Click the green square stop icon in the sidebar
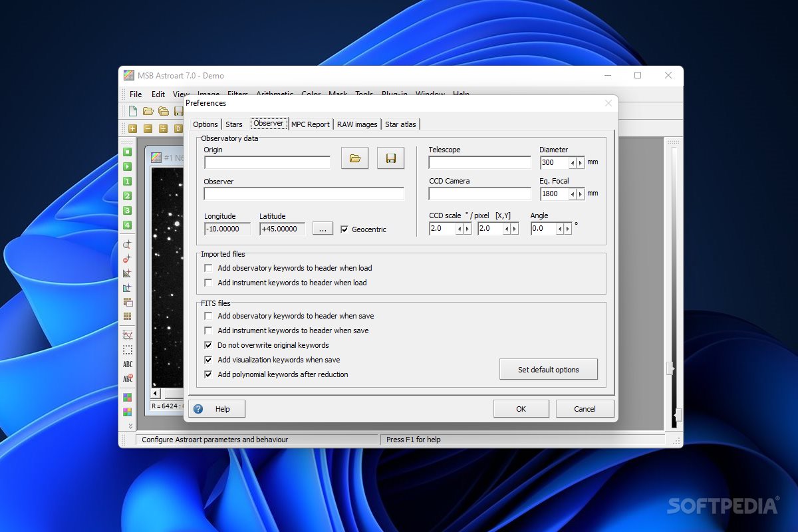 coord(127,152)
